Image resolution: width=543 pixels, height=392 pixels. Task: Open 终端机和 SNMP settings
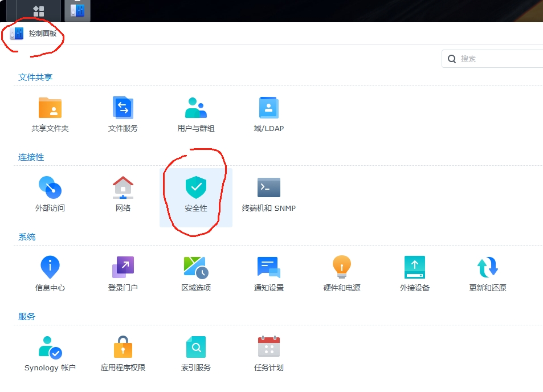coord(268,192)
